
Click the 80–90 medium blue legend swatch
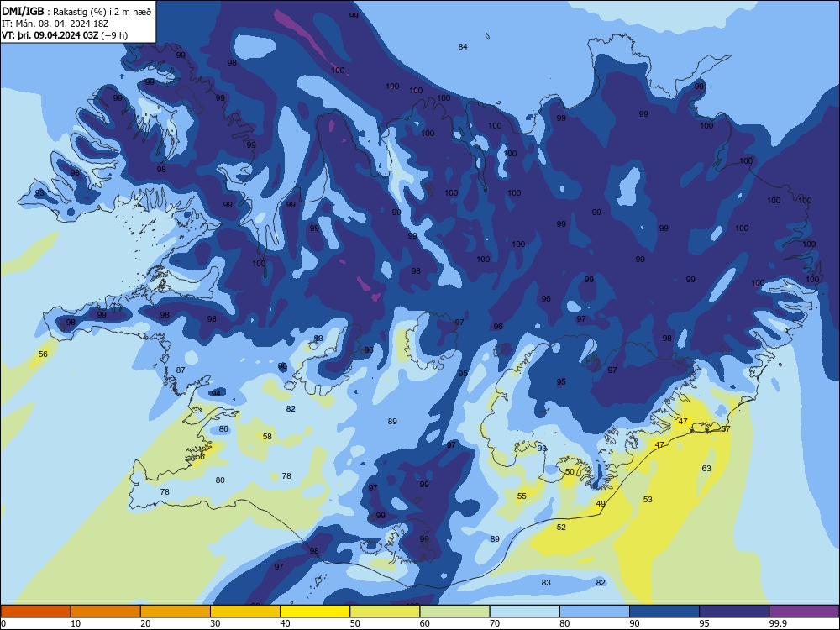tap(595, 612)
